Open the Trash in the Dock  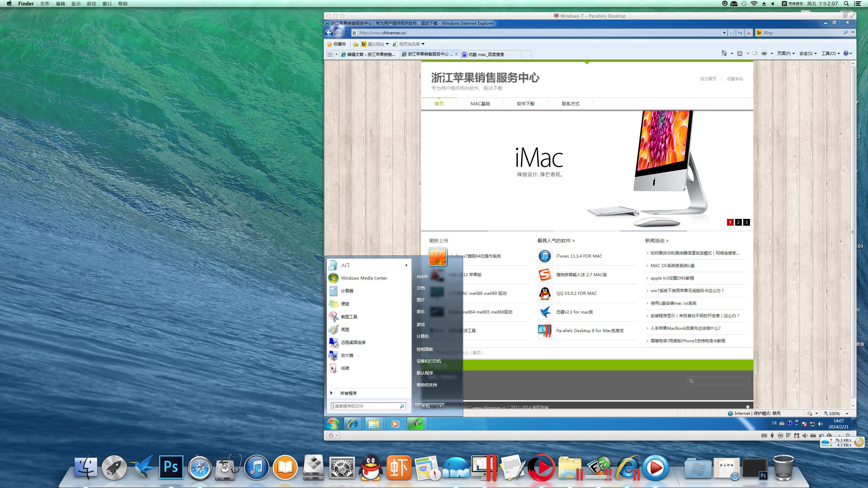pos(783,468)
